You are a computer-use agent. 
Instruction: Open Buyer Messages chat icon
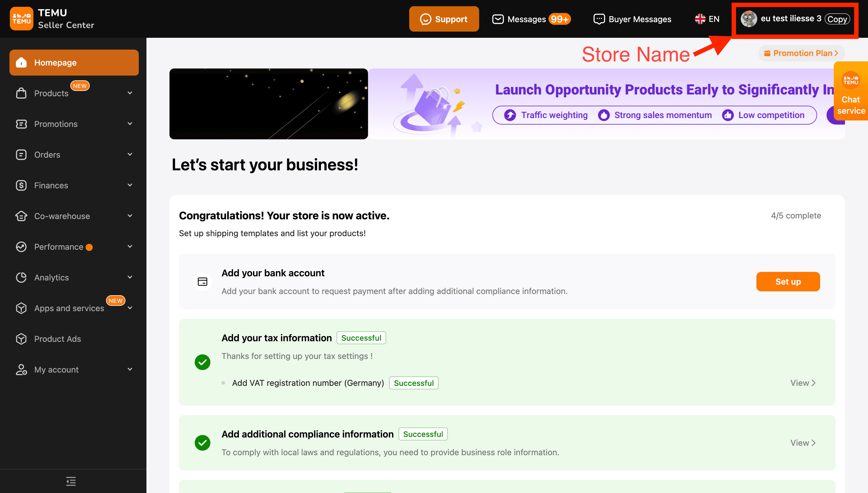[599, 19]
